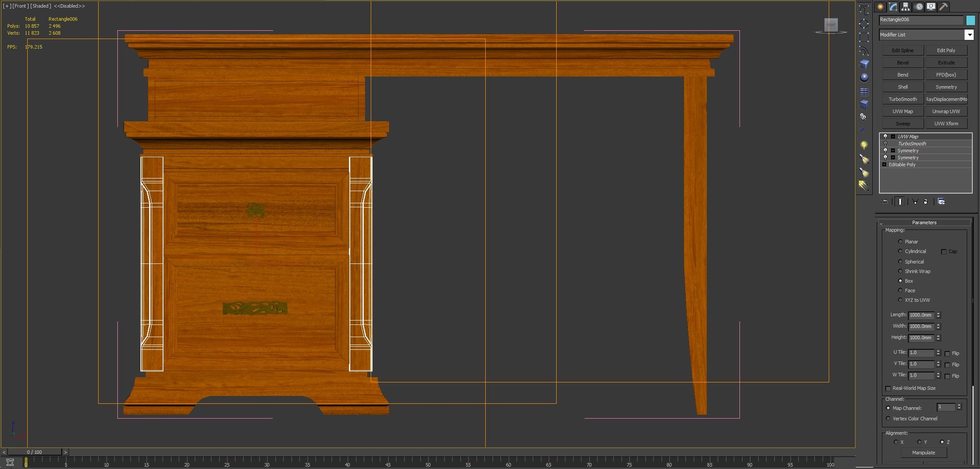Toggle Show End Result icon

900,202
